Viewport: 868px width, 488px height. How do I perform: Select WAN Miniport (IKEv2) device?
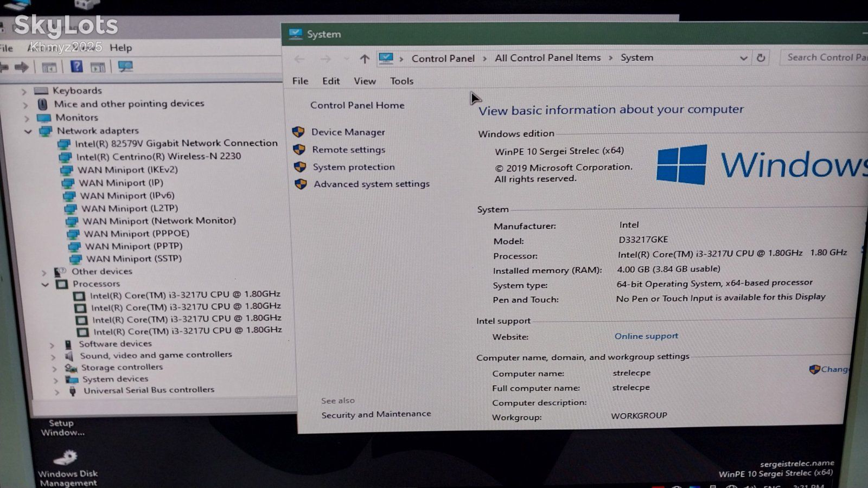pos(127,170)
